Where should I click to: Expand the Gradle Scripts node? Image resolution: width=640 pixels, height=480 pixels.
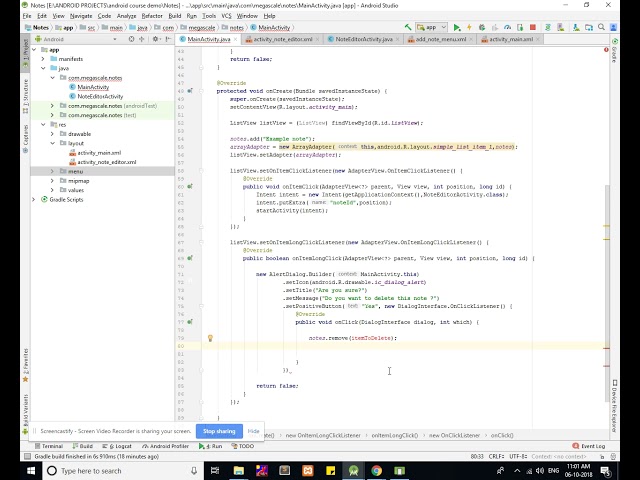coord(34,200)
